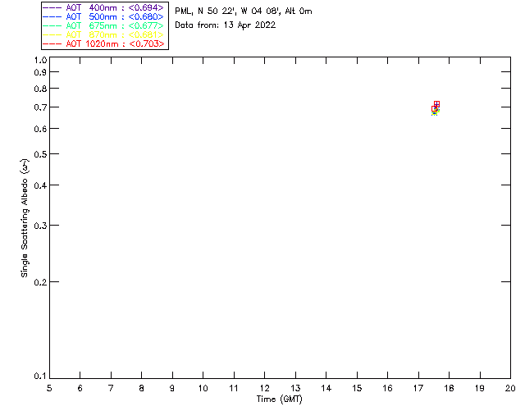This screenshot has height=420, width=525.
Task: Click the y-axis tick label 0.3
Action: click(x=40, y=226)
